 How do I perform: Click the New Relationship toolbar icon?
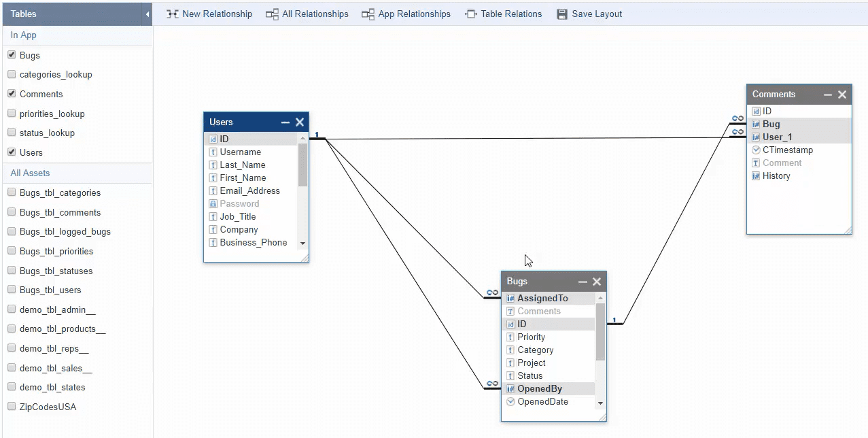[173, 14]
